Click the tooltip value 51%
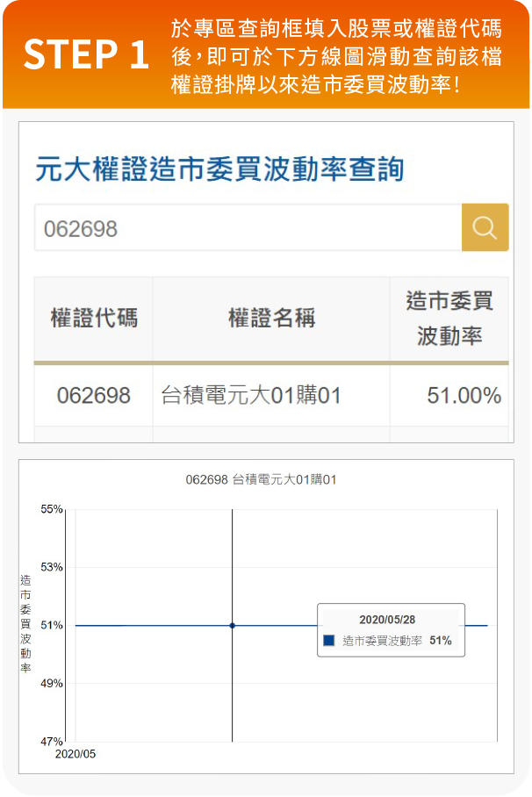 pyautogui.click(x=441, y=641)
